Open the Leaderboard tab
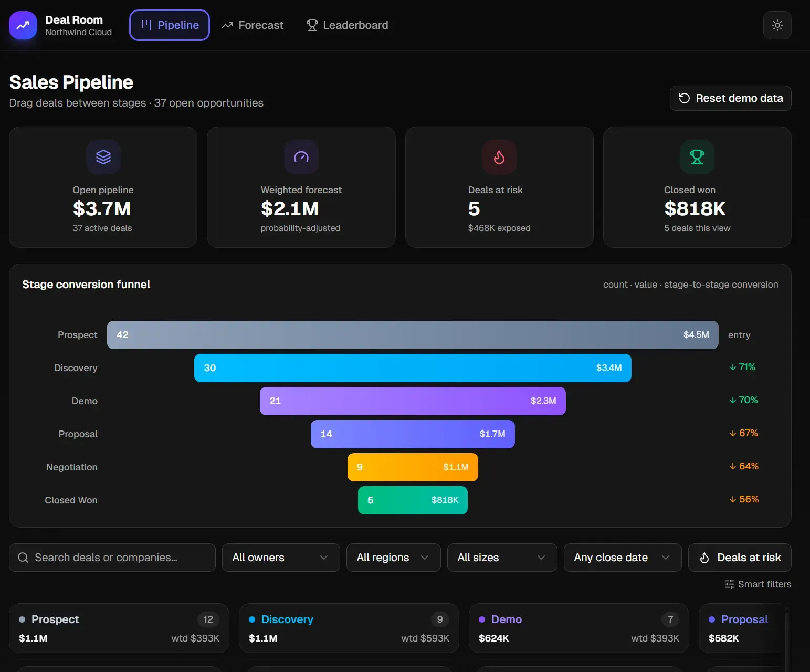The image size is (810, 672). 348,25
